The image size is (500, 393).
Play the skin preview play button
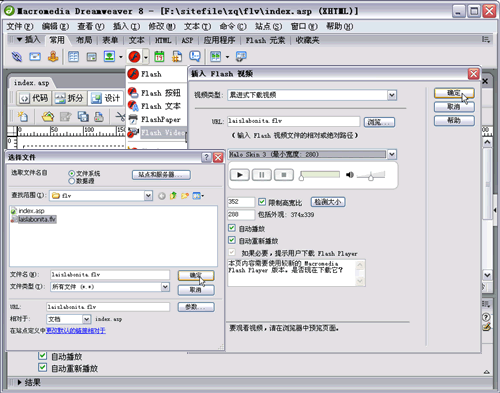click(239, 175)
